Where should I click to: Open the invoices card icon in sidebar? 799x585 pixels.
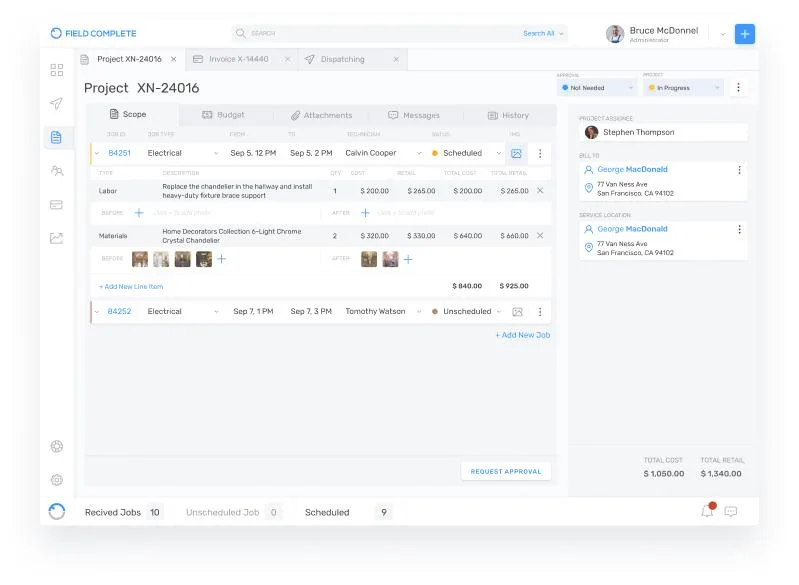coord(57,204)
